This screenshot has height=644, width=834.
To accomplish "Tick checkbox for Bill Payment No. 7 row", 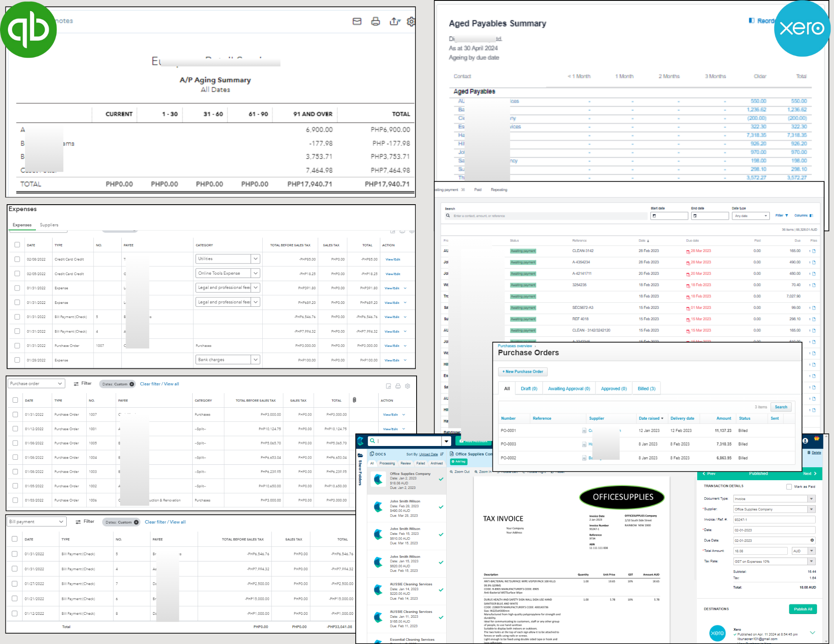I will tap(15, 583).
